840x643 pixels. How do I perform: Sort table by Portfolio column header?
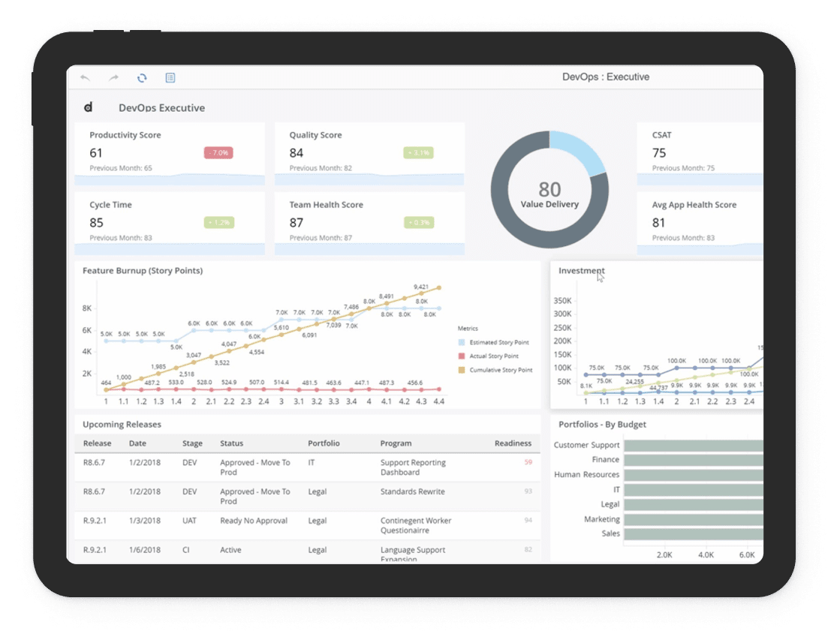click(324, 443)
